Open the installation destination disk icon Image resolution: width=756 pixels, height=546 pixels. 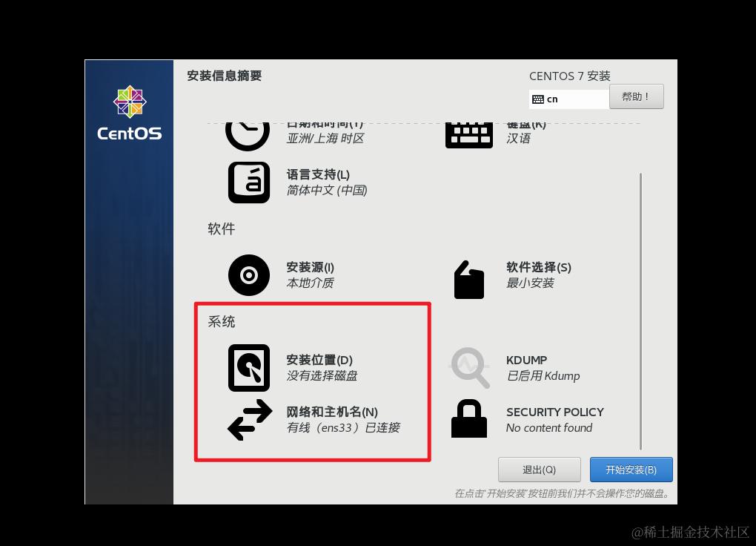[x=249, y=368]
